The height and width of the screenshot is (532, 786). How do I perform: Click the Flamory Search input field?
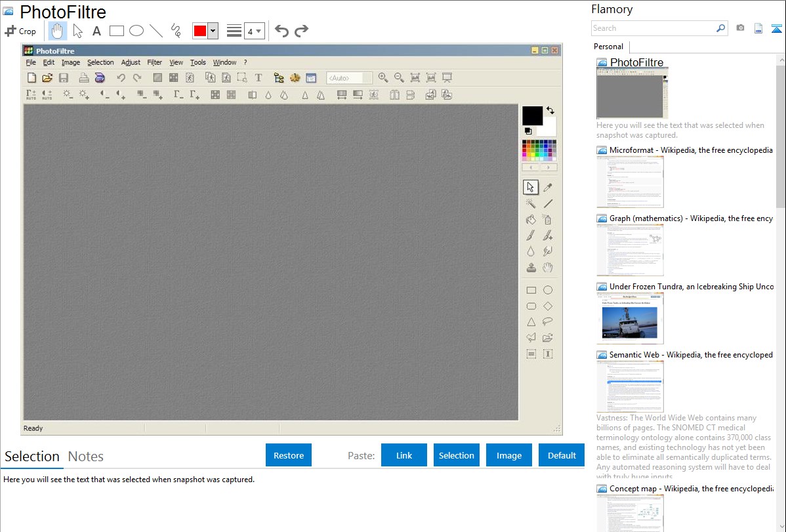coord(653,28)
